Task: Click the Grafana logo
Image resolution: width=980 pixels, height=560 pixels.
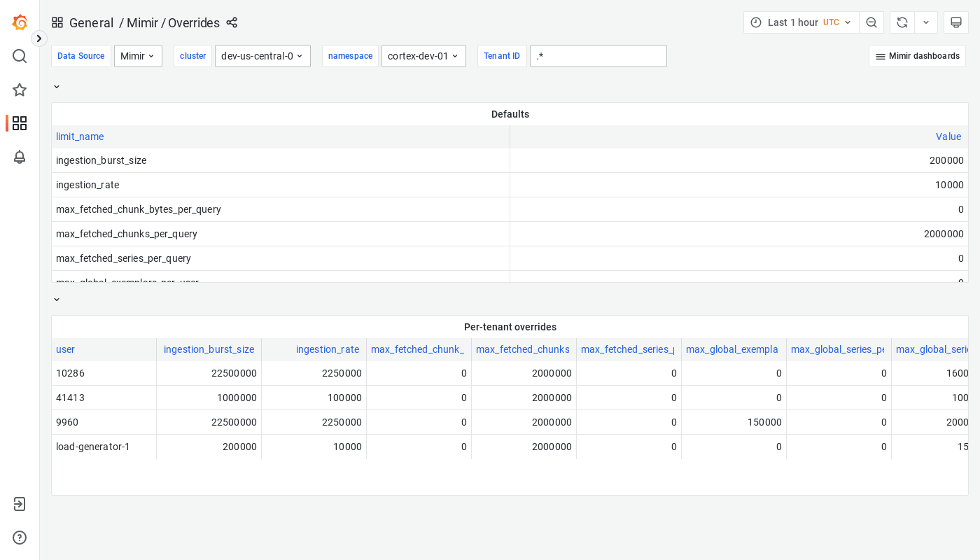Action: pos(20,22)
